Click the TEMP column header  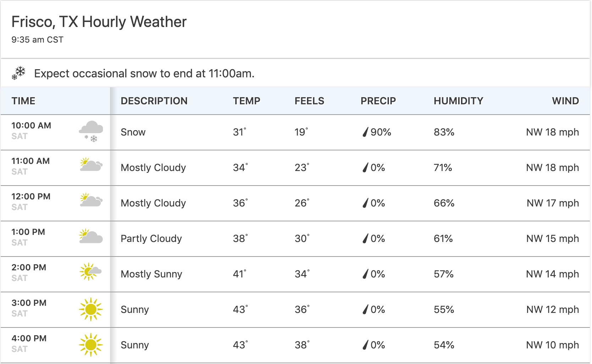247,101
